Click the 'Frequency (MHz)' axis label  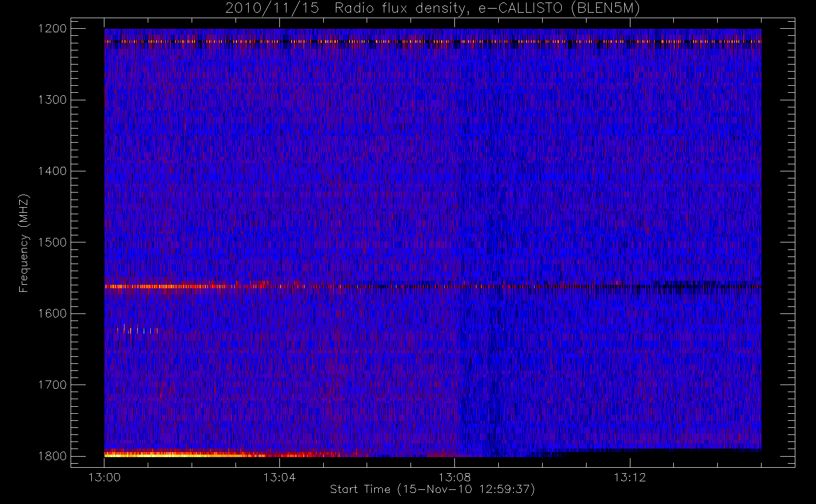tap(24, 243)
